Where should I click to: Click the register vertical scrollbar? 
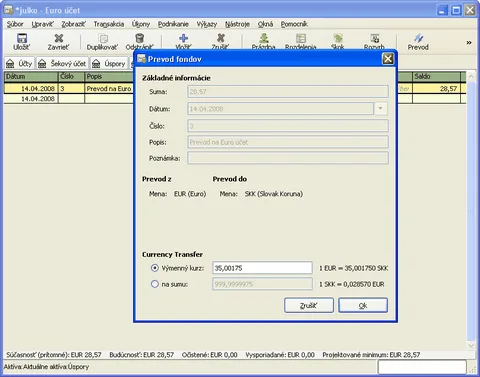pos(471,211)
